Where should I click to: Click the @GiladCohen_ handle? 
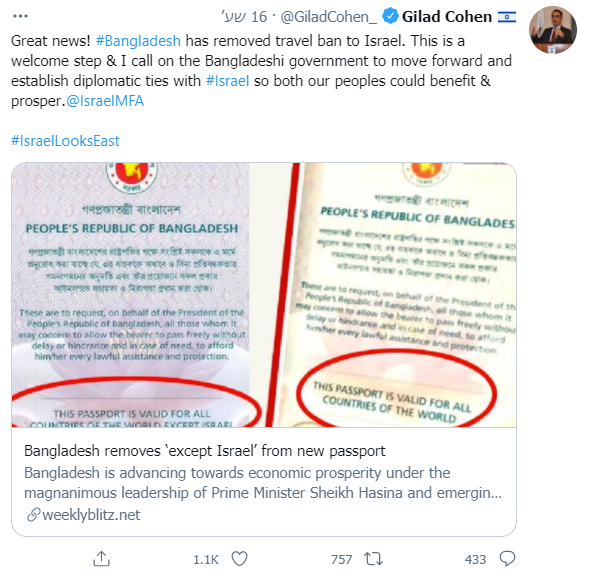point(328,17)
